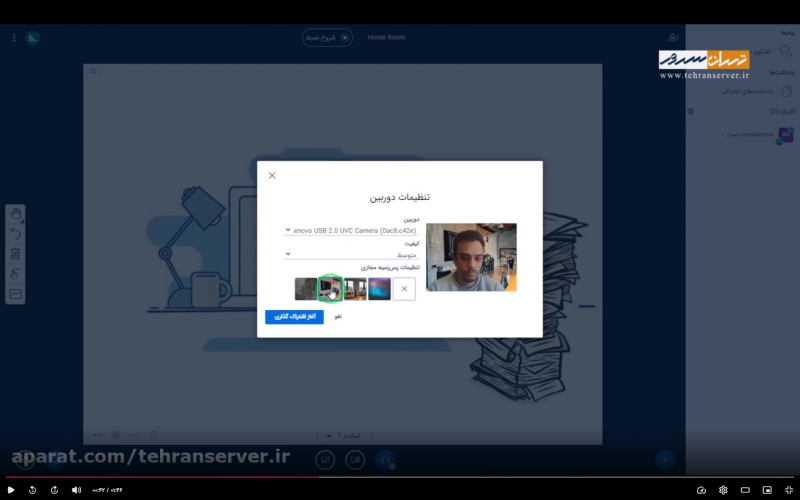Play the video
800x500 pixels.
[x=12, y=490]
